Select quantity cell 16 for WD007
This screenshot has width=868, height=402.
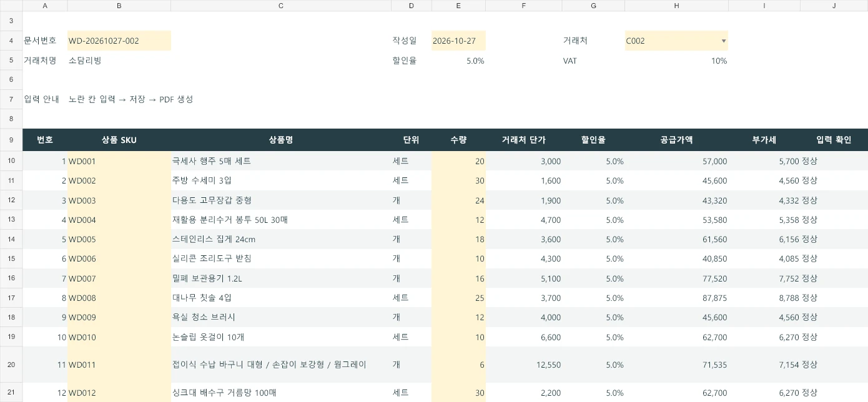(458, 278)
